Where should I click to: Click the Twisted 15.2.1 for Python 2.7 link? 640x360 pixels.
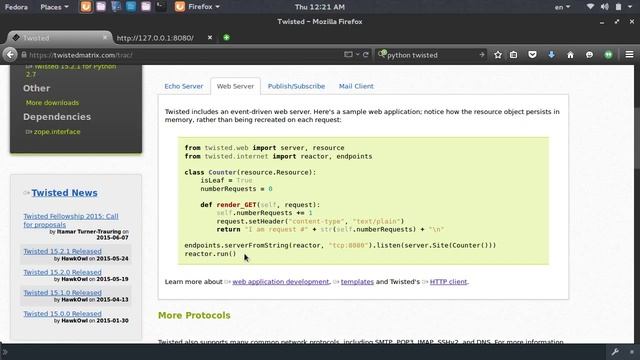[x=71, y=70]
